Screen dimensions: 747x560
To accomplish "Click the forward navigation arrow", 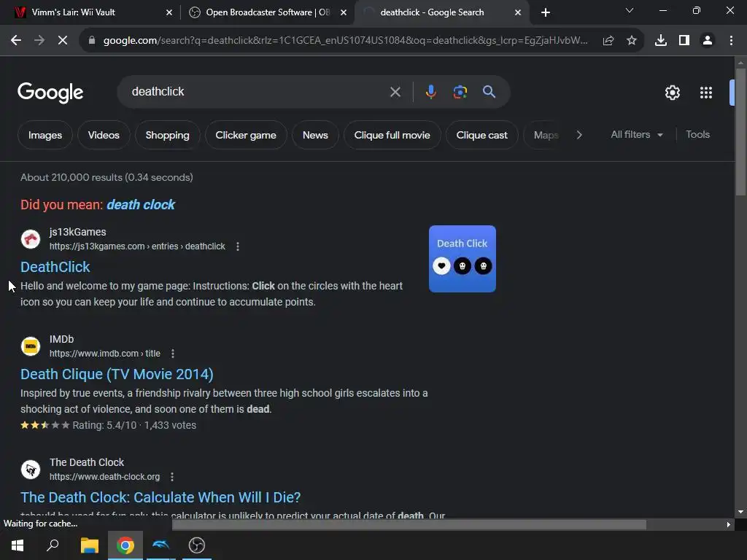I will tap(39, 41).
